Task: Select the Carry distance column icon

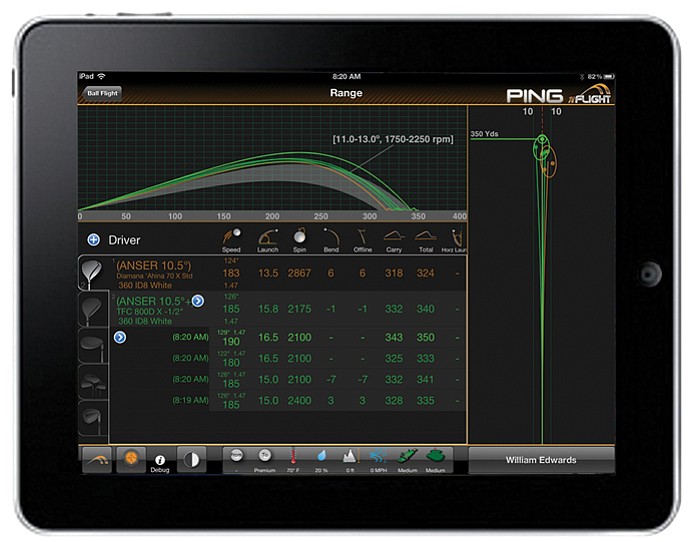Action: point(394,240)
